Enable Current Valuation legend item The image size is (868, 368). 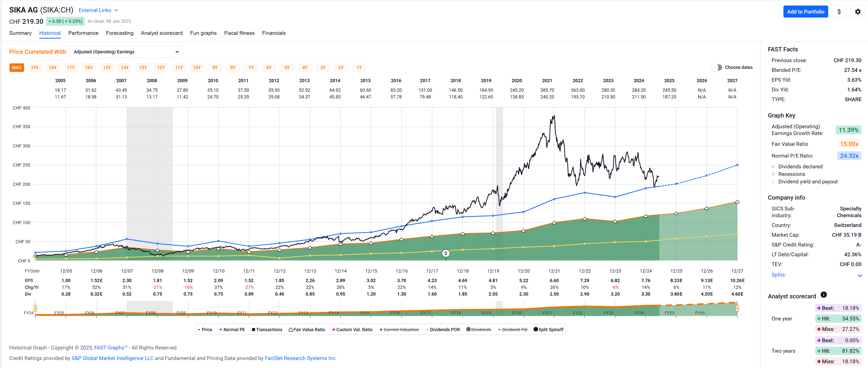pos(399,330)
